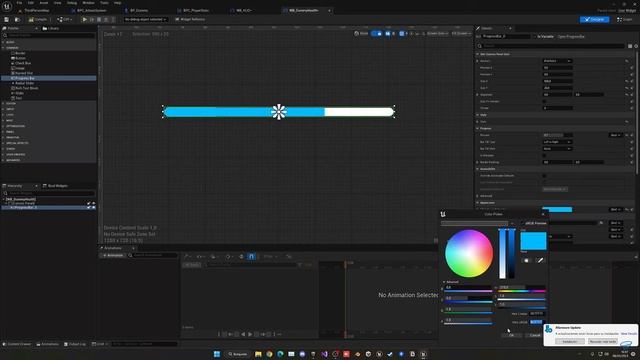Click the hue color wheel in picker
The height and width of the screenshot is (360, 640).
pyautogui.click(x=469, y=253)
